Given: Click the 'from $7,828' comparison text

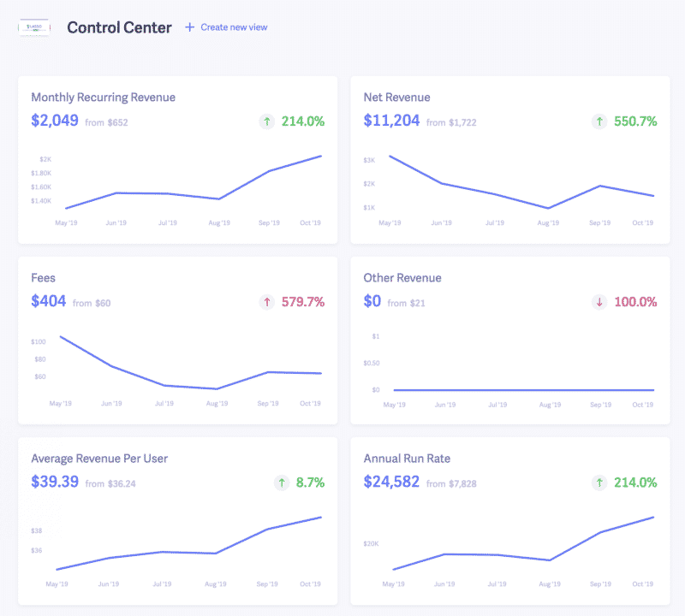Looking at the screenshot, I should (x=451, y=483).
